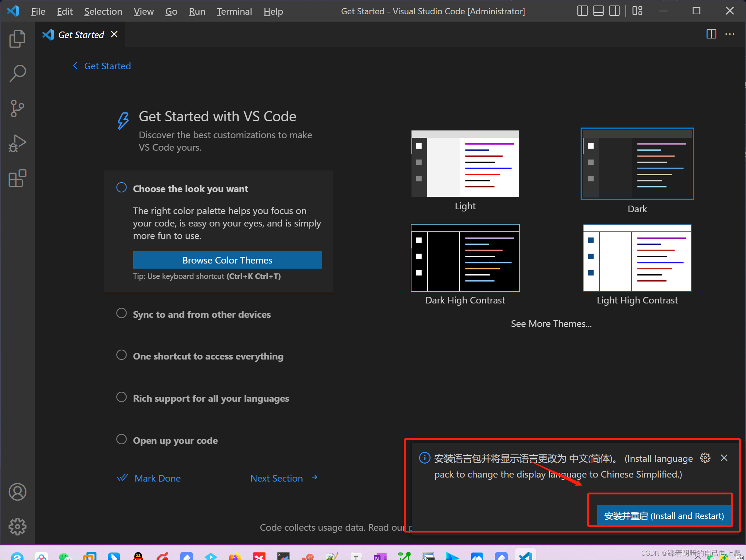
Task: Open Source Control view icon
Action: pos(17,108)
